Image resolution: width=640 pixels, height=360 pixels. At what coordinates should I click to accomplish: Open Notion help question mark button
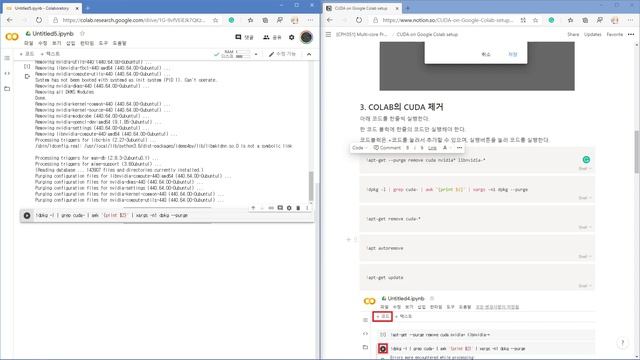[x=622, y=343]
